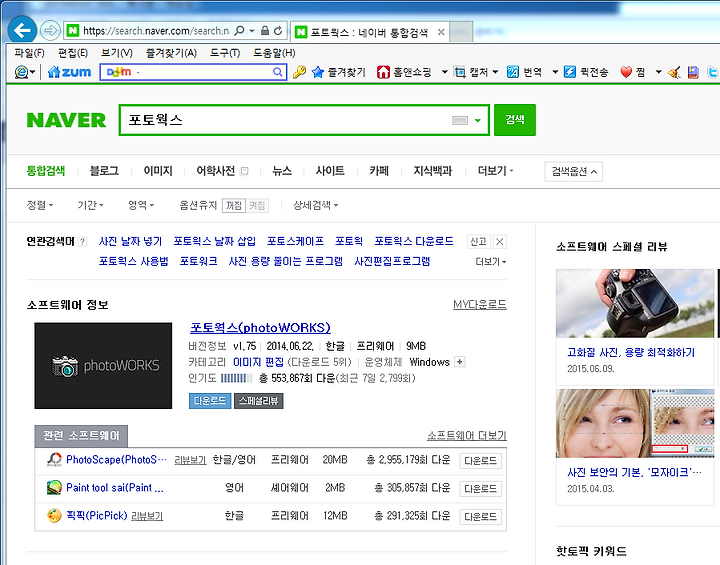
Task: Open the 편집(E) menu
Action: 73,53
